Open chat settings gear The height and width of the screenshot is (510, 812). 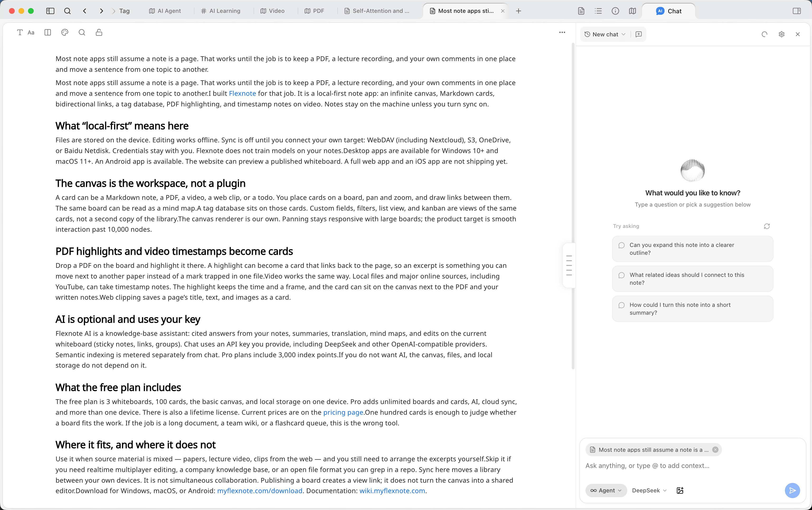782,34
